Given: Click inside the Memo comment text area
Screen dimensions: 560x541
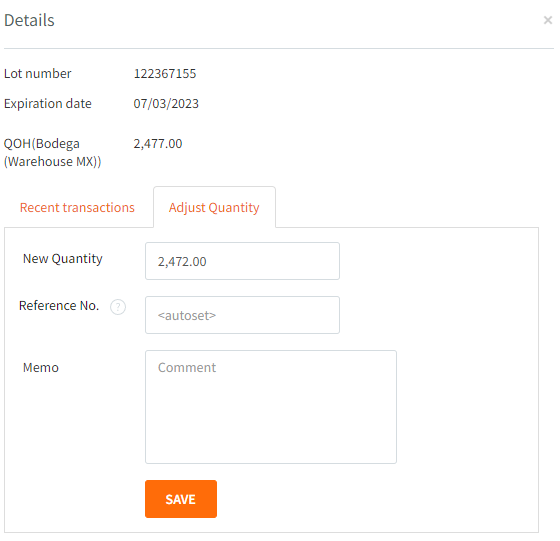Looking at the screenshot, I should click(271, 407).
